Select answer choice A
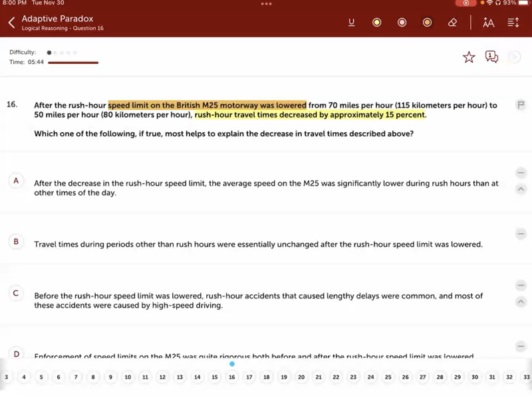The image size is (532, 396). point(16,181)
